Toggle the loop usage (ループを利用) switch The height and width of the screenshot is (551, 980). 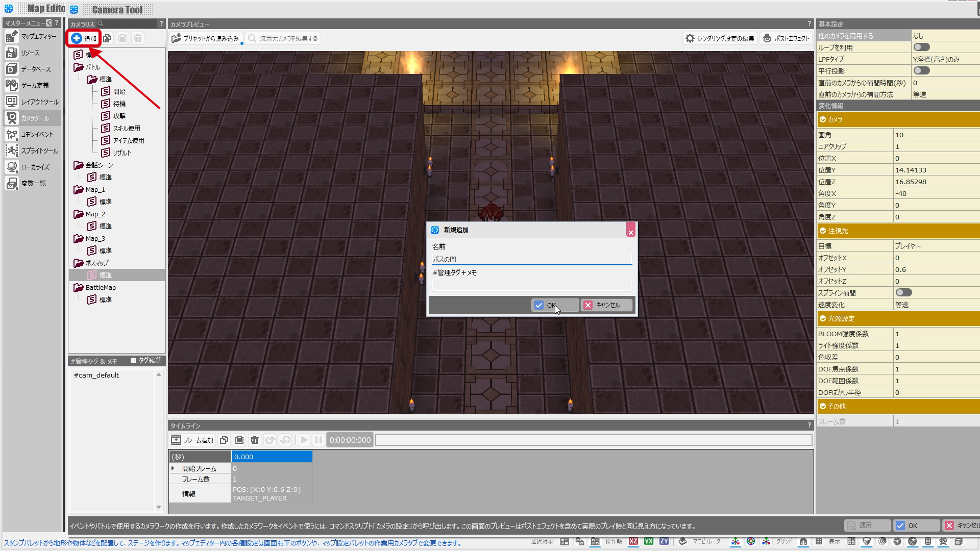pyautogui.click(x=921, y=47)
